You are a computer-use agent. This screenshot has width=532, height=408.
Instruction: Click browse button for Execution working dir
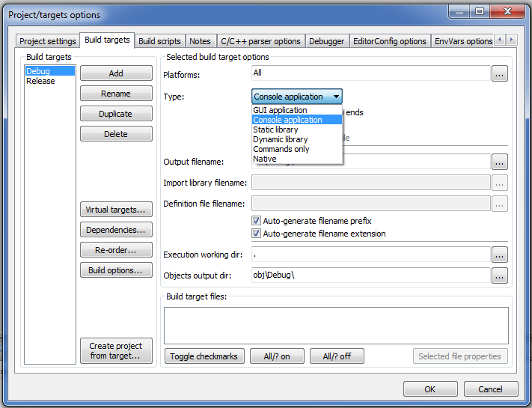click(x=500, y=255)
